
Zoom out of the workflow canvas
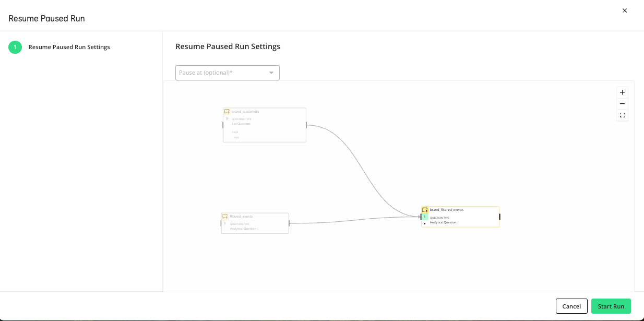622,104
